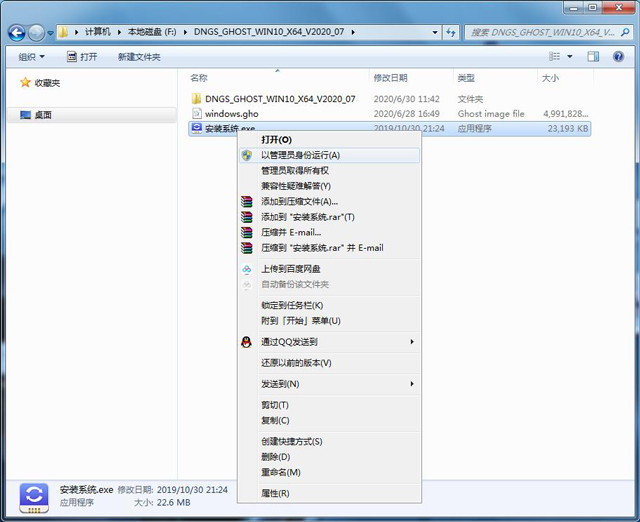Click the change view icon
The image size is (640, 522).
click(554, 56)
